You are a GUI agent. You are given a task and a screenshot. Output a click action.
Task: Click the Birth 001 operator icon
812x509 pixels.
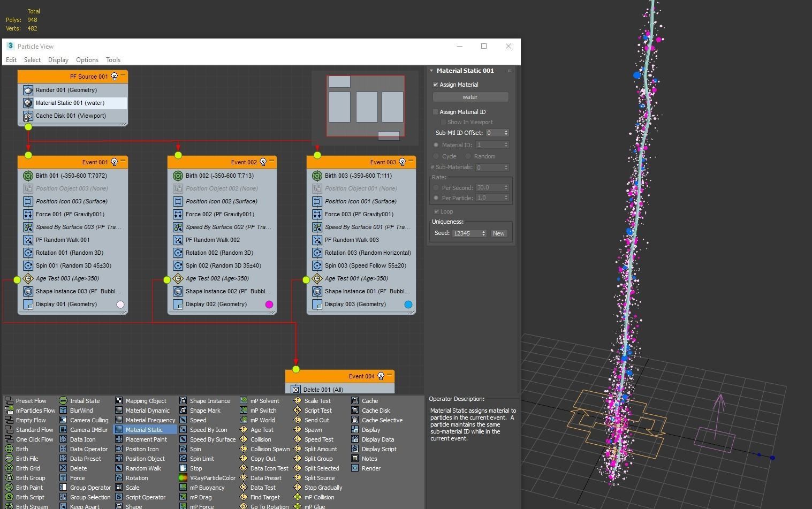click(x=28, y=176)
